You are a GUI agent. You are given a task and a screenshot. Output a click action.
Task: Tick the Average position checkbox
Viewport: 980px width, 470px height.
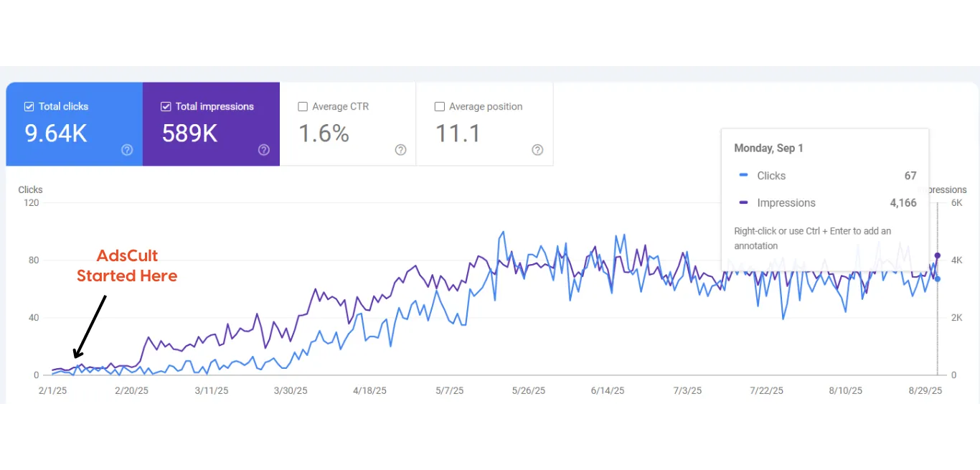pyautogui.click(x=440, y=107)
